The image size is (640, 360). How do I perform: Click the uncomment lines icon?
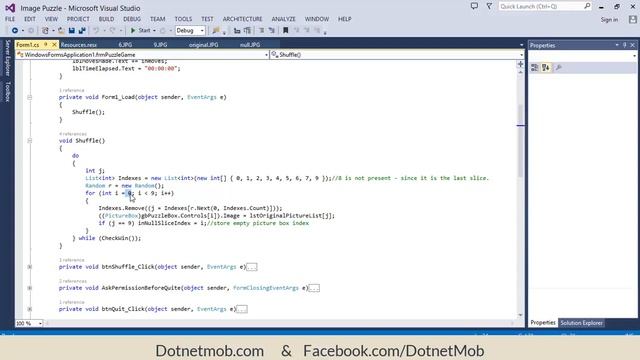click(271, 31)
